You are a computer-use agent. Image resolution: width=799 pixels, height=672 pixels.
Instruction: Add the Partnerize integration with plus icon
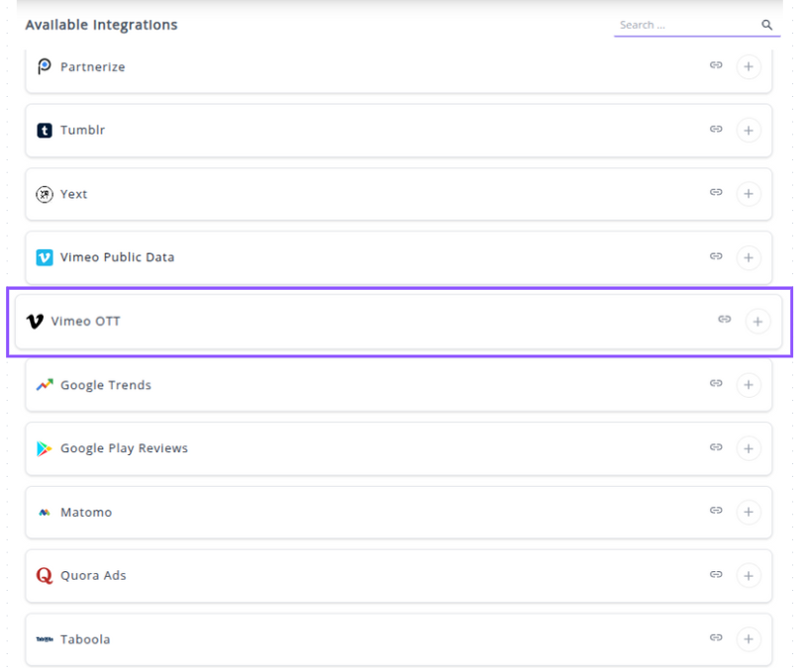pyautogui.click(x=749, y=67)
